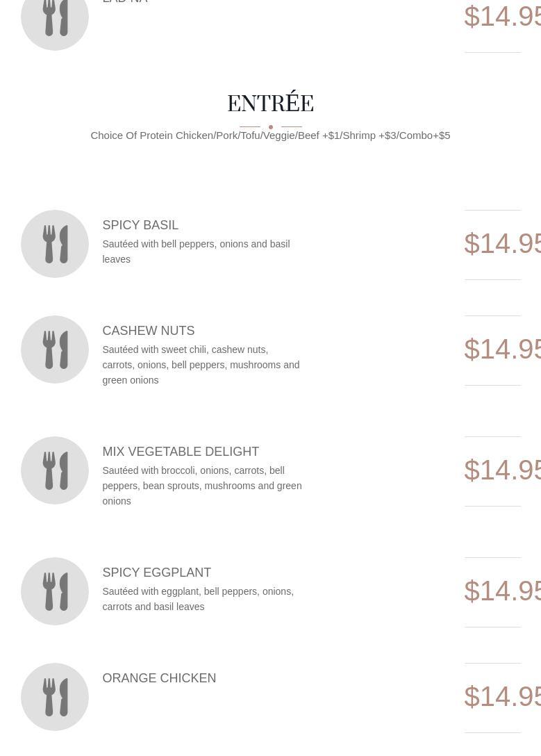Select the ORANGE CHICKEN item title
Image resolution: width=541 pixels, height=756 pixels.
tap(159, 678)
